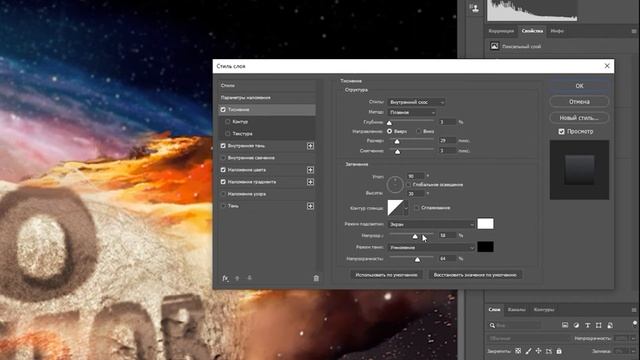This screenshot has height=360, width=640.
Task: Switch to the Контуры tab
Action: (x=544, y=310)
